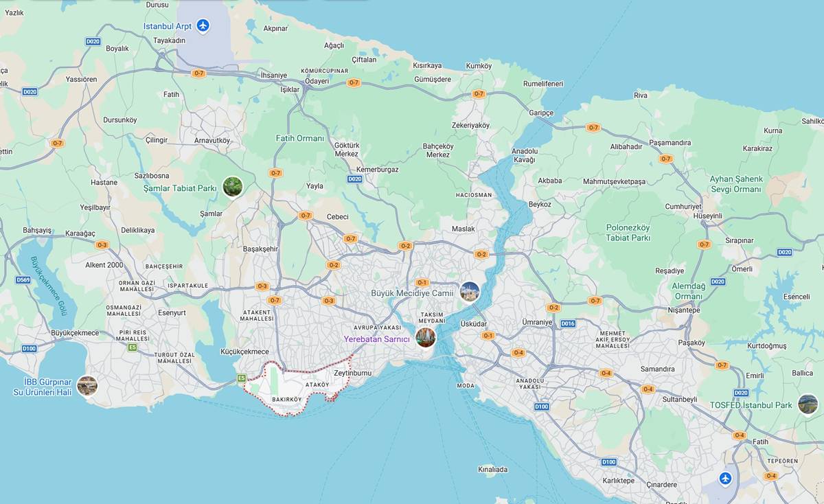824x504 pixels.
Task: Click the Bakırköy district label
Action: point(286,400)
